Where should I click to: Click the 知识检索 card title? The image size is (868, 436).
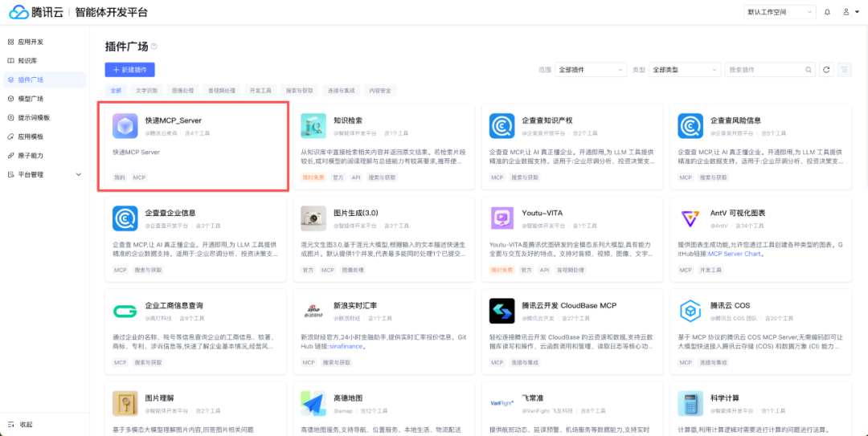[348, 120]
